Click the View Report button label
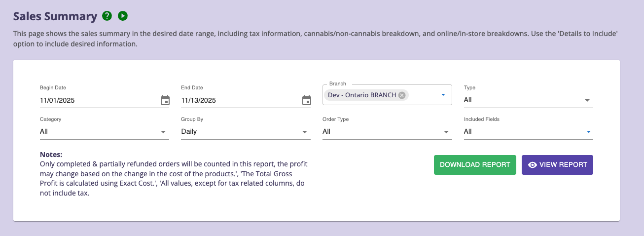644x236 pixels. coord(563,165)
